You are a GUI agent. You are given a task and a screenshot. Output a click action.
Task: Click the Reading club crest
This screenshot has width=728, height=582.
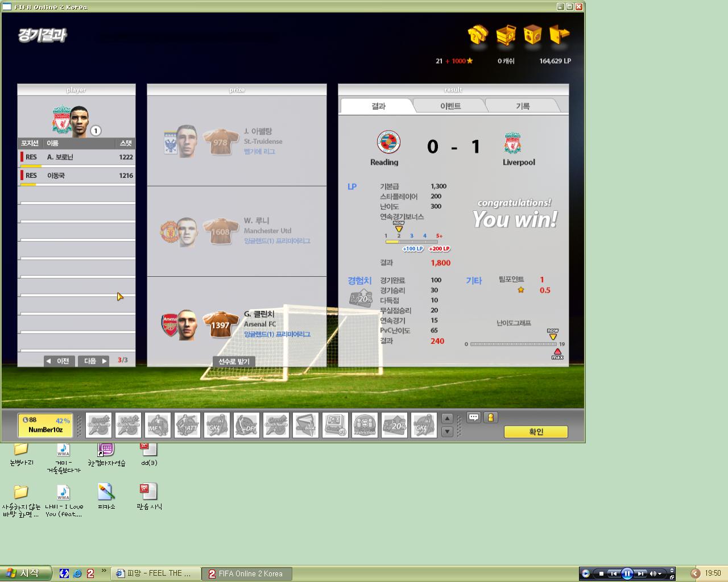[x=388, y=142]
